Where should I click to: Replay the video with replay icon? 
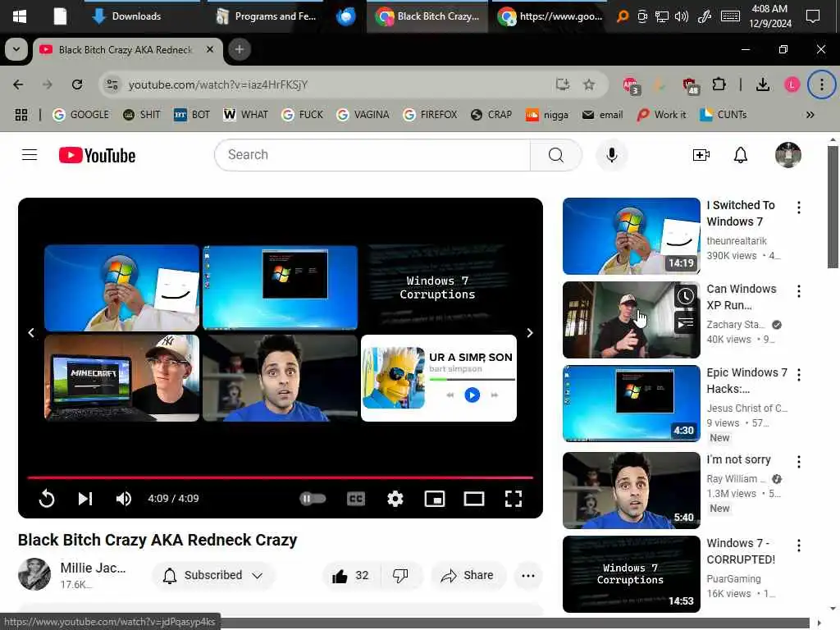tap(47, 499)
